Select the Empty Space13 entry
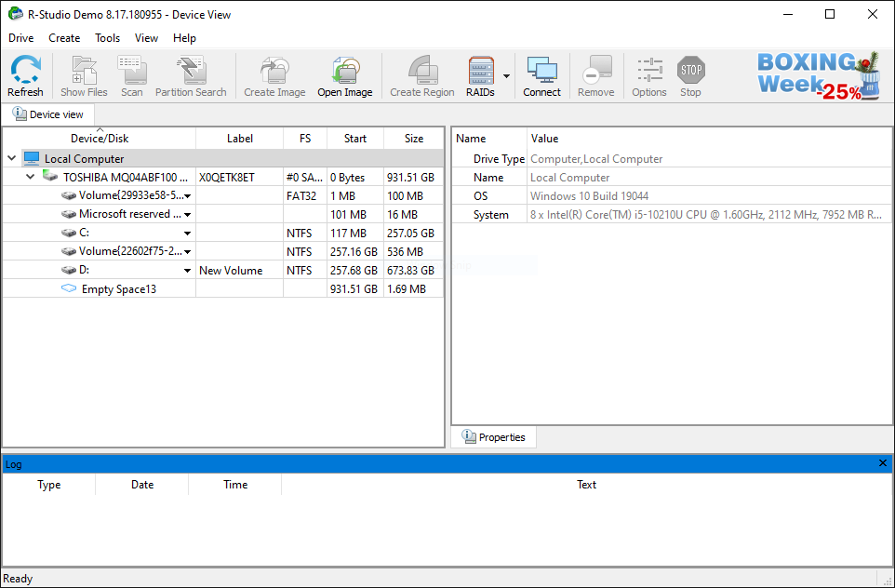 click(118, 289)
